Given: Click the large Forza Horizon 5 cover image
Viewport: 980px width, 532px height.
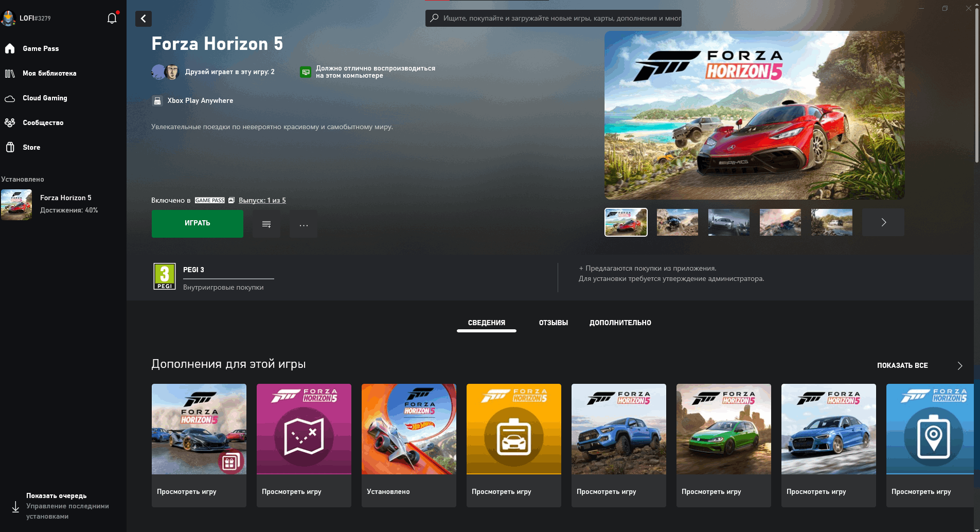Looking at the screenshot, I should [x=755, y=115].
